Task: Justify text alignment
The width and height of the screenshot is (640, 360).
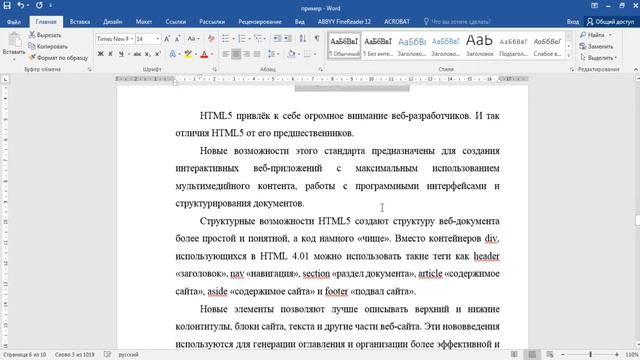Action: point(257,54)
